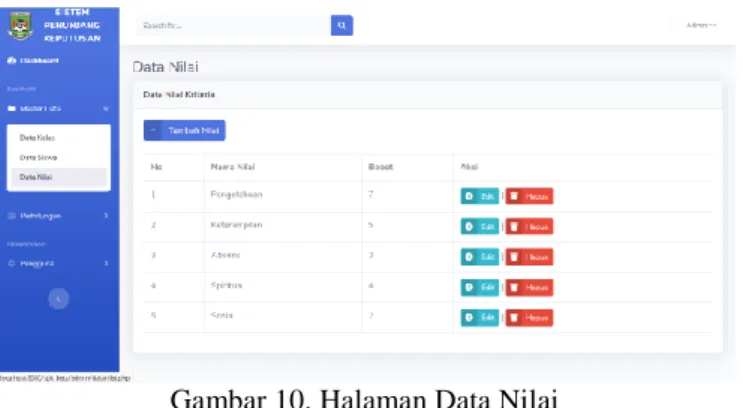Expand the Pengguna menu chevron
743x408 pixels.
(106, 263)
